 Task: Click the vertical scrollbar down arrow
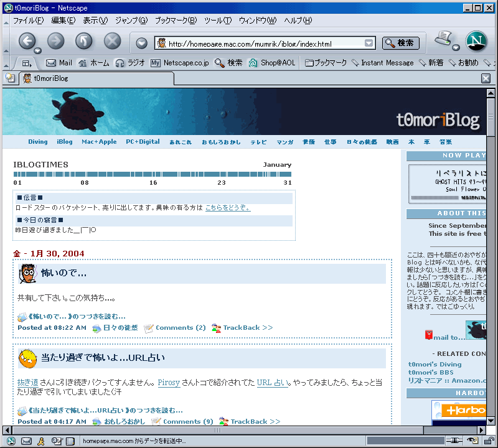[x=491, y=421]
